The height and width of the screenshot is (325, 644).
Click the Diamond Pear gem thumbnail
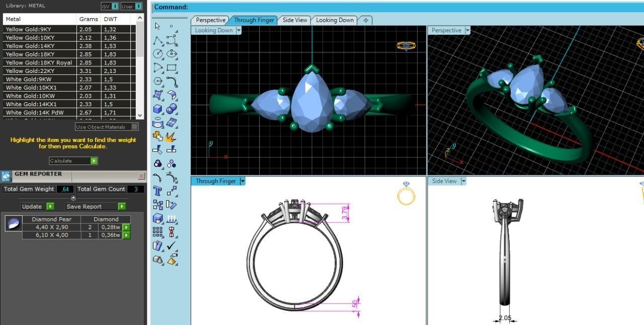[x=14, y=223]
